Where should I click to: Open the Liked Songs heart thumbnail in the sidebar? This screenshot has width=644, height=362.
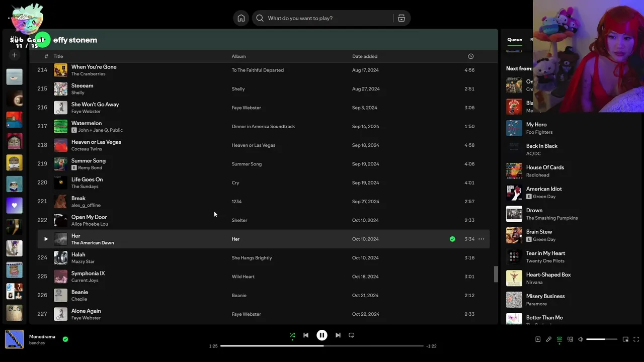point(14,205)
